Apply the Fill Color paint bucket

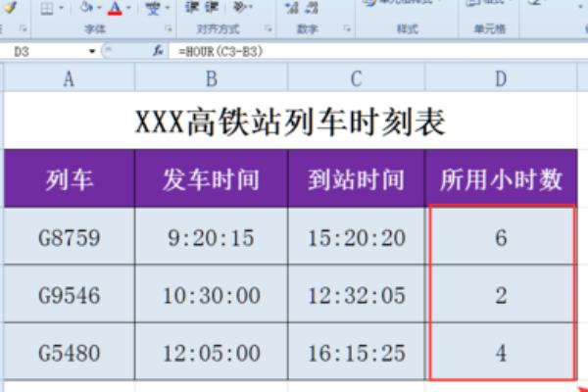point(86,8)
